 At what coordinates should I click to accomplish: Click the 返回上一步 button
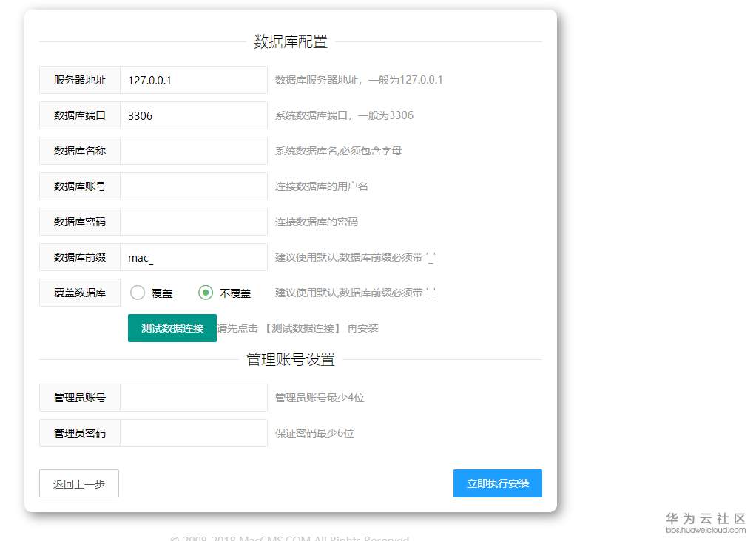click(78, 483)
